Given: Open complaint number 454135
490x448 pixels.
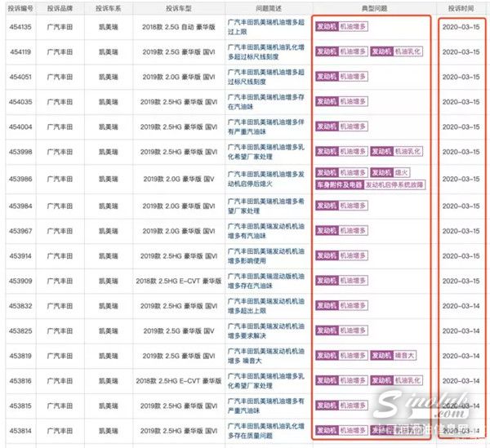Looking at the screenshot, I should click(20, 27).
